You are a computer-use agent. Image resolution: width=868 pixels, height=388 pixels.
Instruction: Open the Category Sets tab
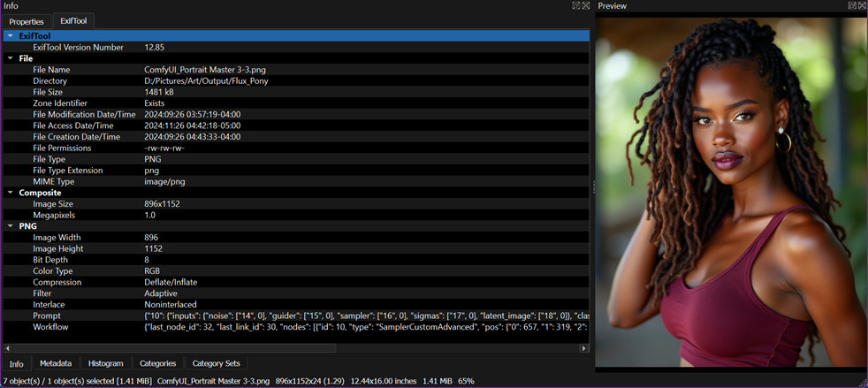pos(216,363)
